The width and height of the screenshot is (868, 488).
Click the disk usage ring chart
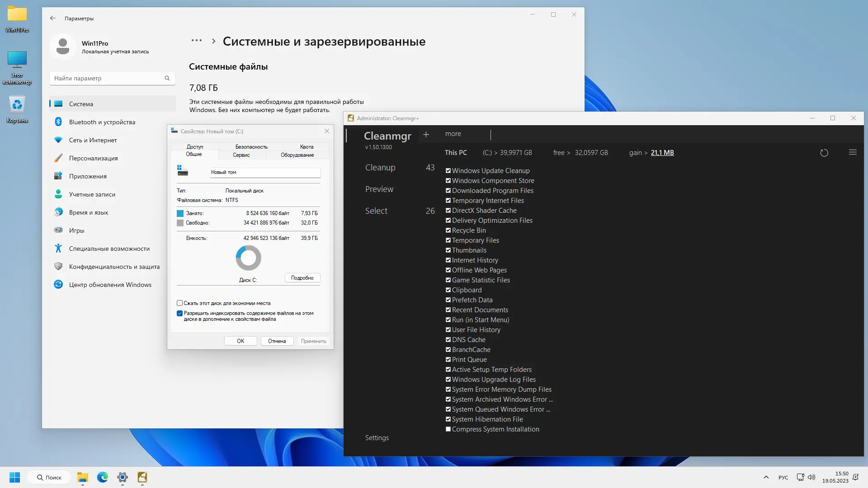tap(248, 258)
